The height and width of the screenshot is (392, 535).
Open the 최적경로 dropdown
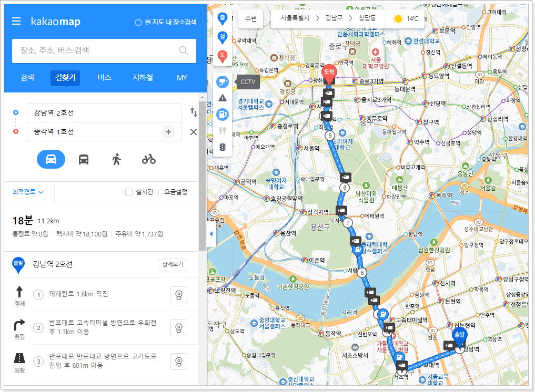(x=28, y=192)
